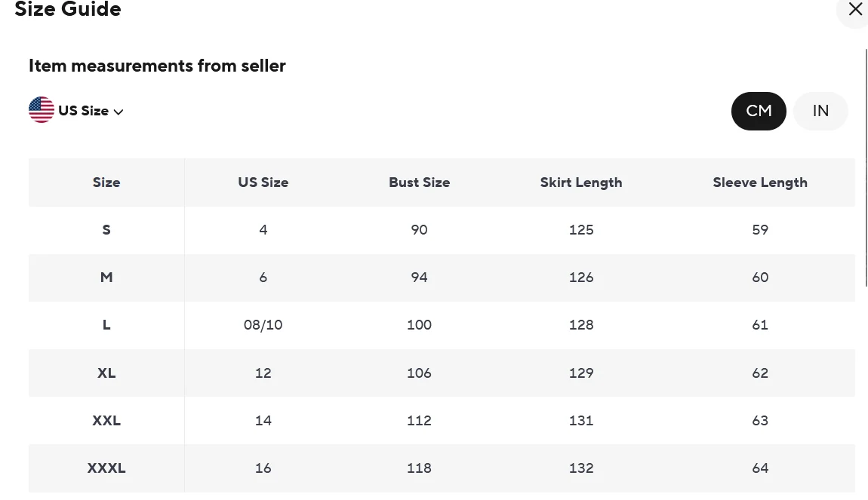
Task: Select the Skirt Length column header
Action: pos(581,183)
